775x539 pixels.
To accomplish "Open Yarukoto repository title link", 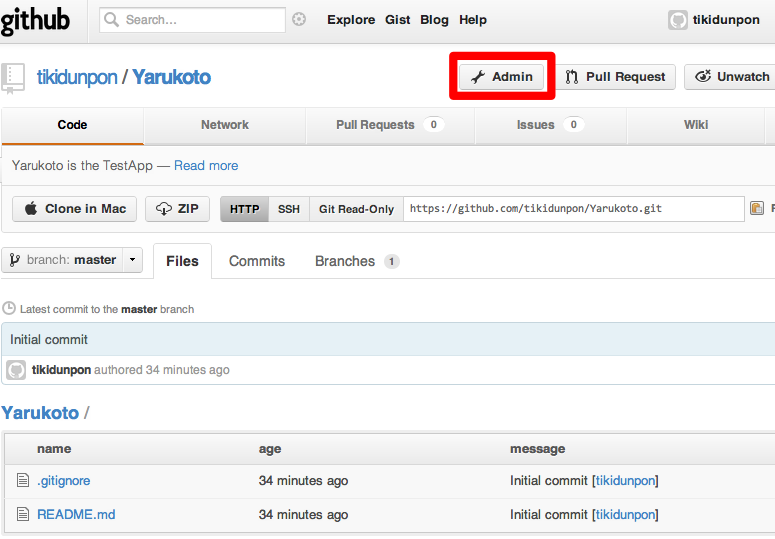I will tap(172, 77).
